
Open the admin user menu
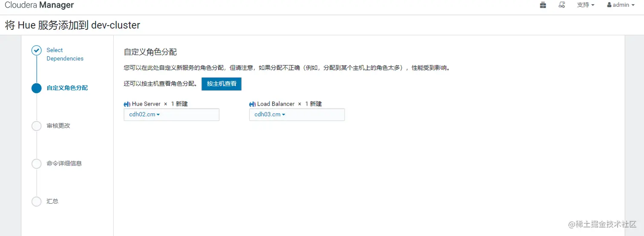click(x=621, y=5)
